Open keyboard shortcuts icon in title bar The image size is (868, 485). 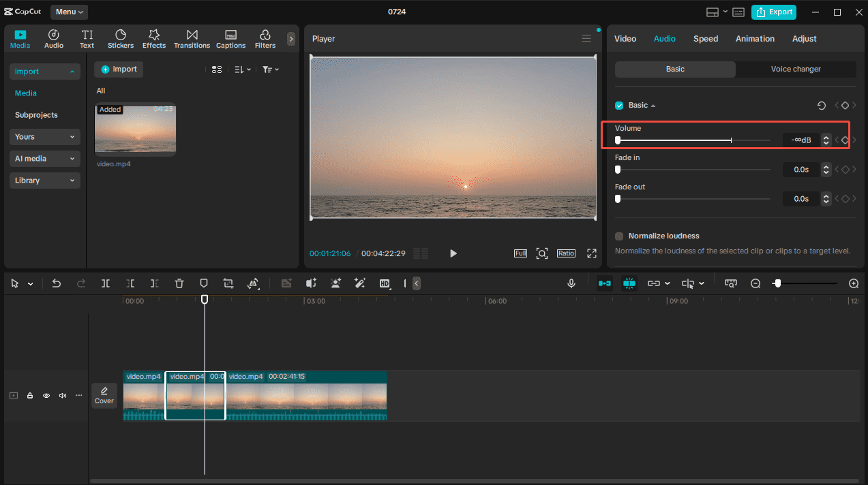pos(738,12)
